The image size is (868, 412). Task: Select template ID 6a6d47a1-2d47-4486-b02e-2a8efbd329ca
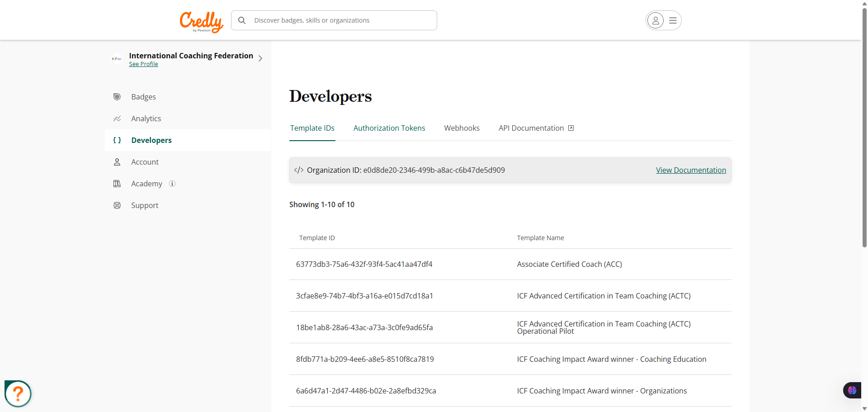pyautogui.click(x=366, y=391)
